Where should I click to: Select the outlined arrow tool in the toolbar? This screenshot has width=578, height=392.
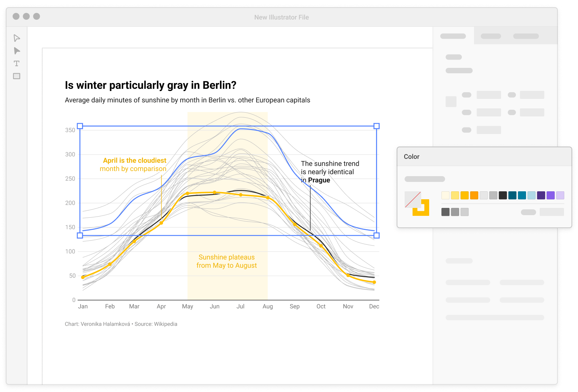tap(17, 38)
